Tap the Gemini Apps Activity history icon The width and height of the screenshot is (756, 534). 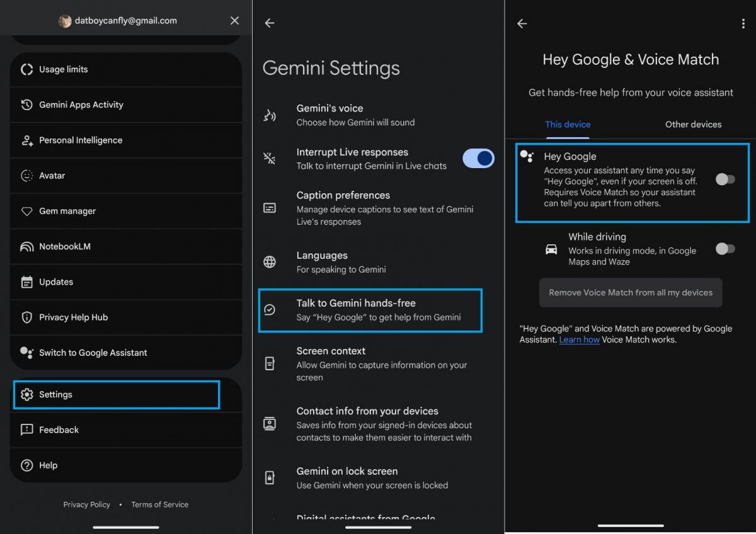(26, 105)
